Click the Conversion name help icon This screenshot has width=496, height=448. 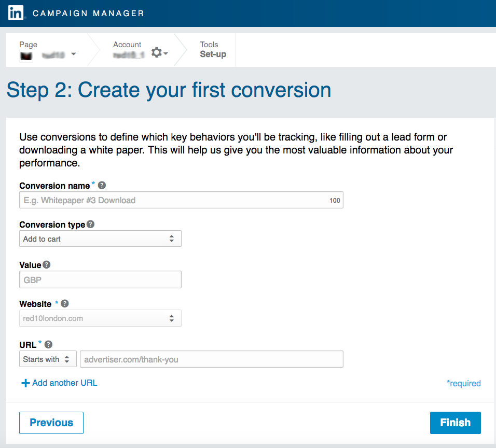(102, 185)
